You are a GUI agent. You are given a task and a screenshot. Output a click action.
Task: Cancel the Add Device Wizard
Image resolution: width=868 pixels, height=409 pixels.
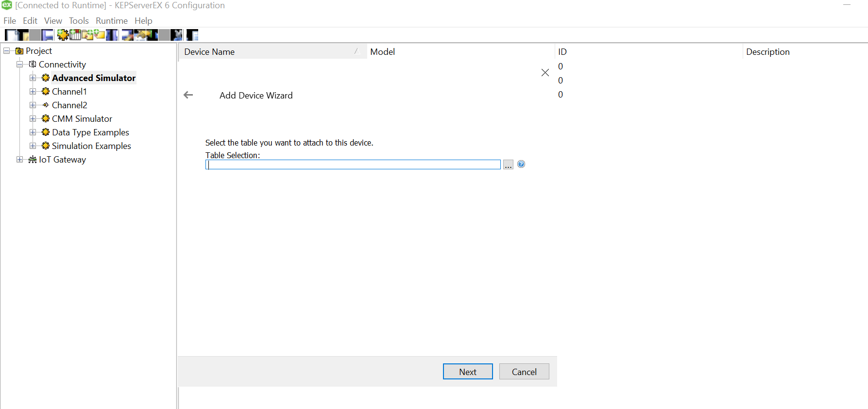(524, 372)
